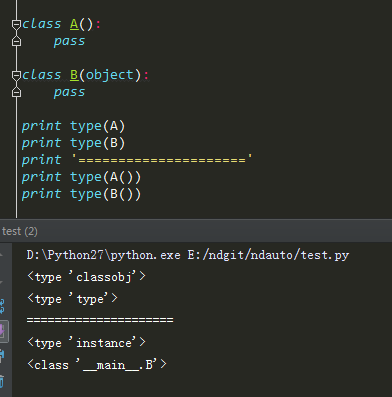
Task: Click the <class '__main__.B'> output line
Action: pos(97,364)
